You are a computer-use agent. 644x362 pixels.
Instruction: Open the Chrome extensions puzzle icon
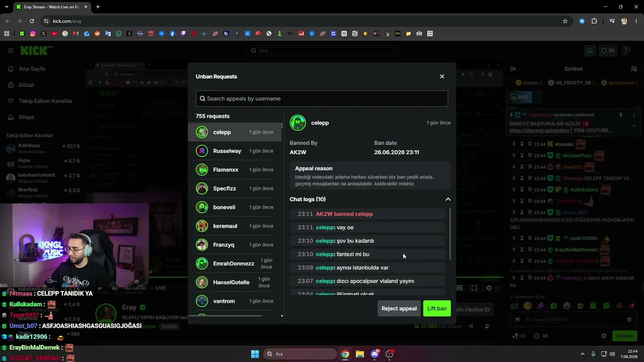594,21
